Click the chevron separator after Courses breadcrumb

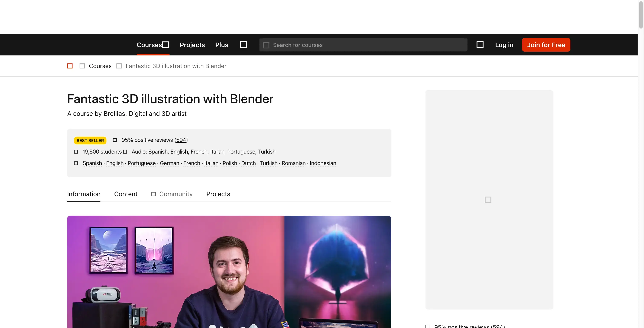[119, 66]
